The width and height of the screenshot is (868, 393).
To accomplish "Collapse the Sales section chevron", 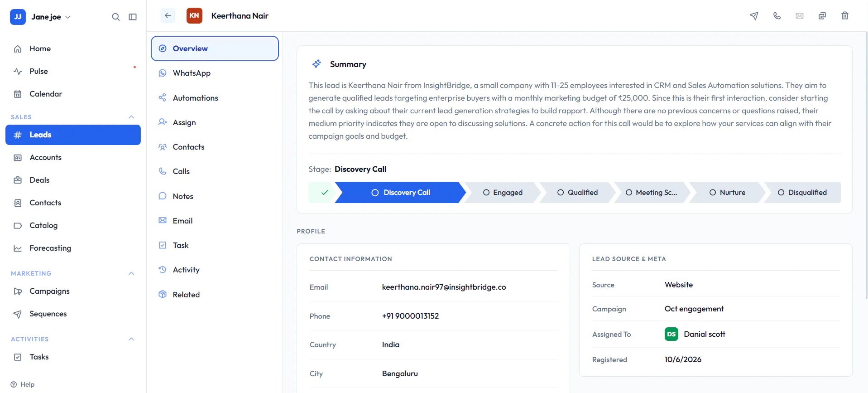I will pos(131,117).
